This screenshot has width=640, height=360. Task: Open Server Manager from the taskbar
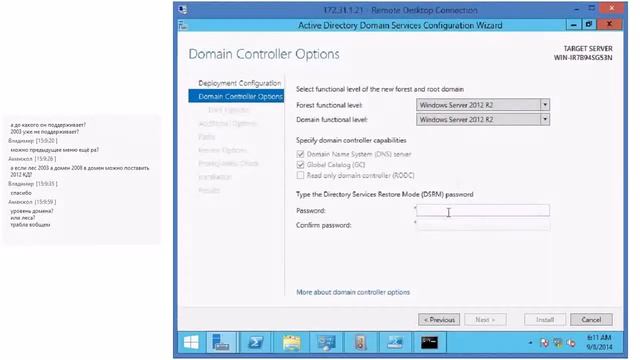tap(221, 342)
